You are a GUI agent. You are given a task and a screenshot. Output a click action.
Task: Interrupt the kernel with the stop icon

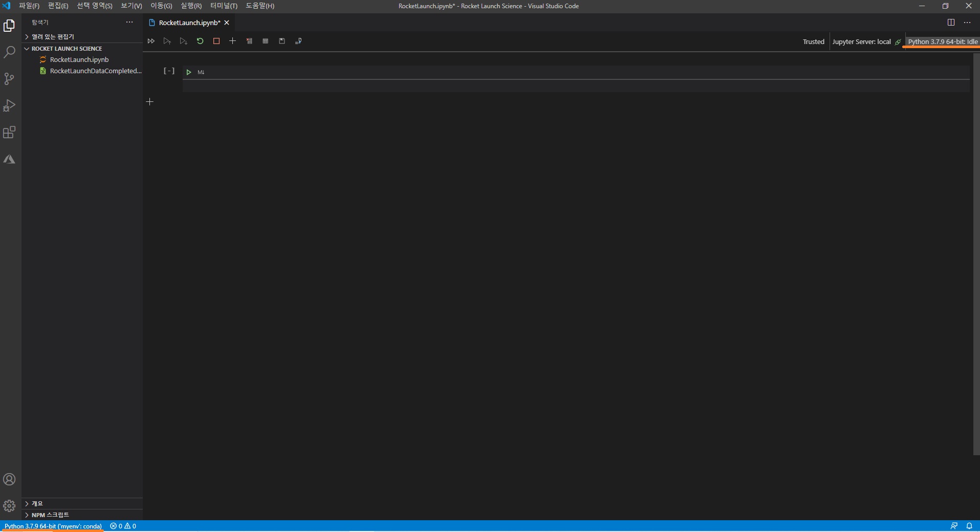pos(216,41)
